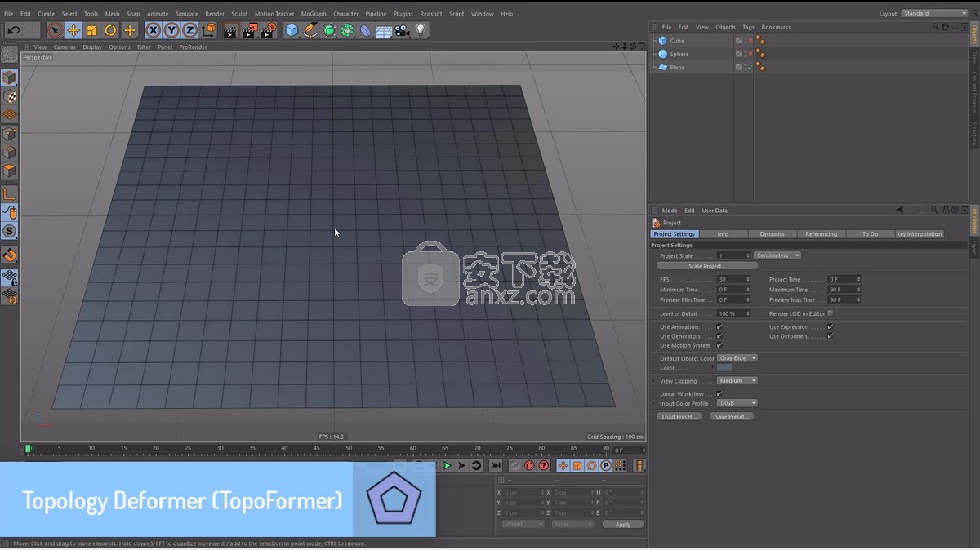
Task: Click the red Autokeying icon
Action: 529,466
